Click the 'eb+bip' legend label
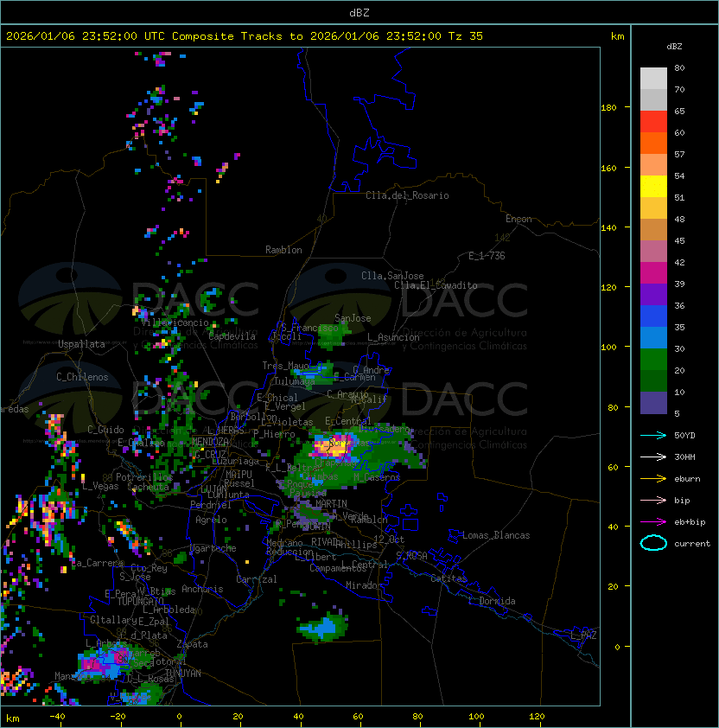This screenshot has height=728, width=719. coord(690,522)
